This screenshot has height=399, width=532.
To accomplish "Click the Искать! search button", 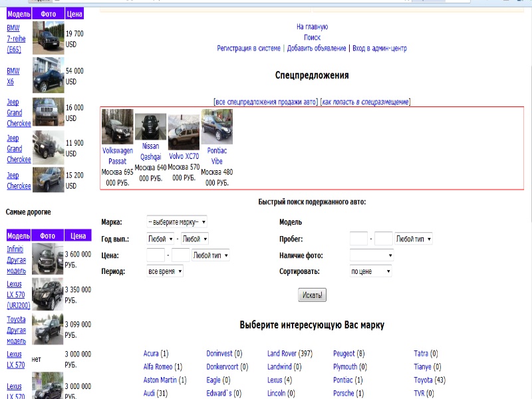I will [312, 295].
